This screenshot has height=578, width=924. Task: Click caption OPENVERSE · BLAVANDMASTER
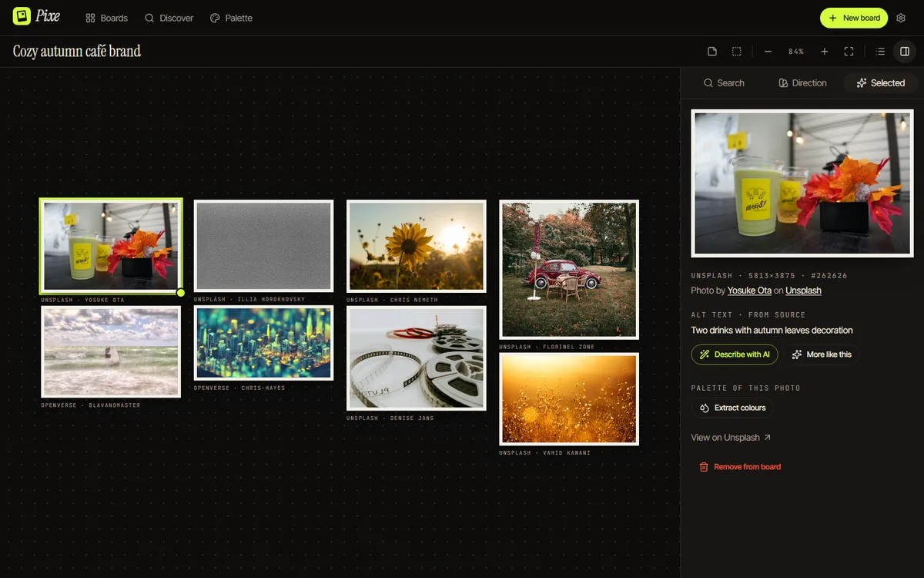pyautogui.click(x=90, y=405)
